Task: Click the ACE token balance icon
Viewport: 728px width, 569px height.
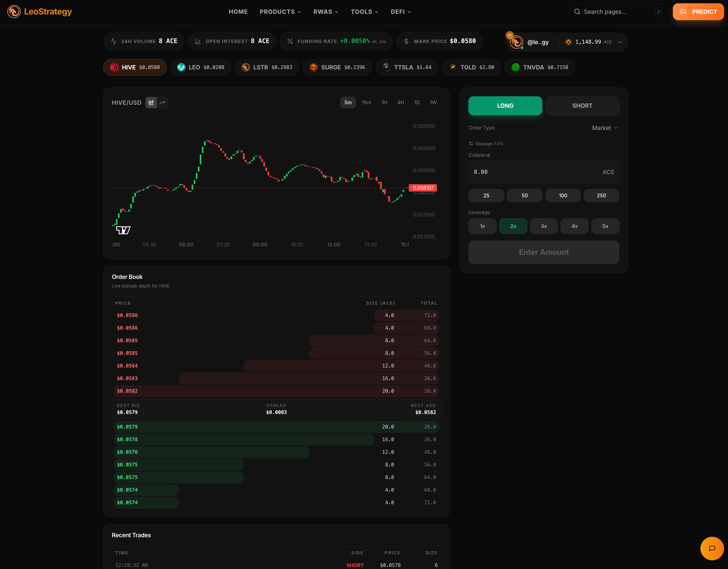Action: click(x=569, y=42)
